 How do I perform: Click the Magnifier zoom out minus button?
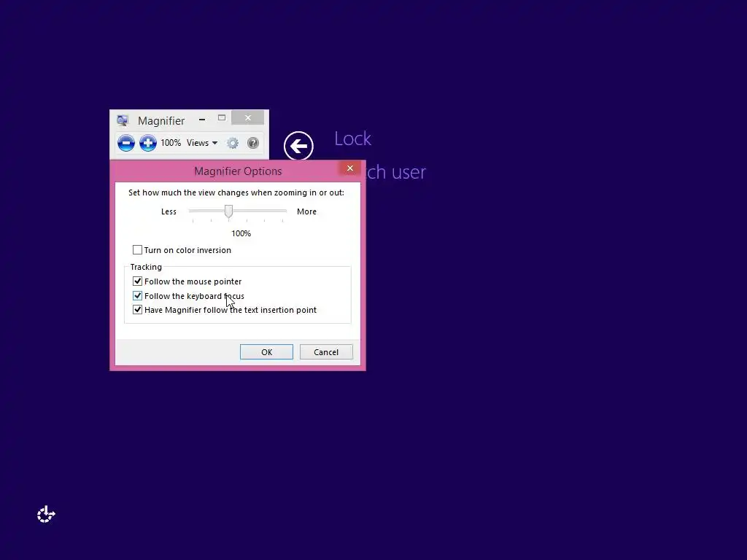[125, 143]
